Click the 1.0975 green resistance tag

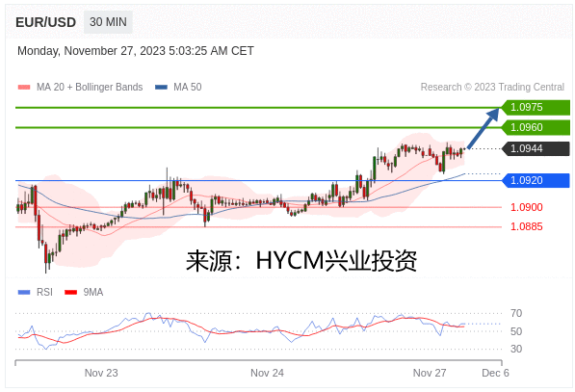tap(536, 108)
